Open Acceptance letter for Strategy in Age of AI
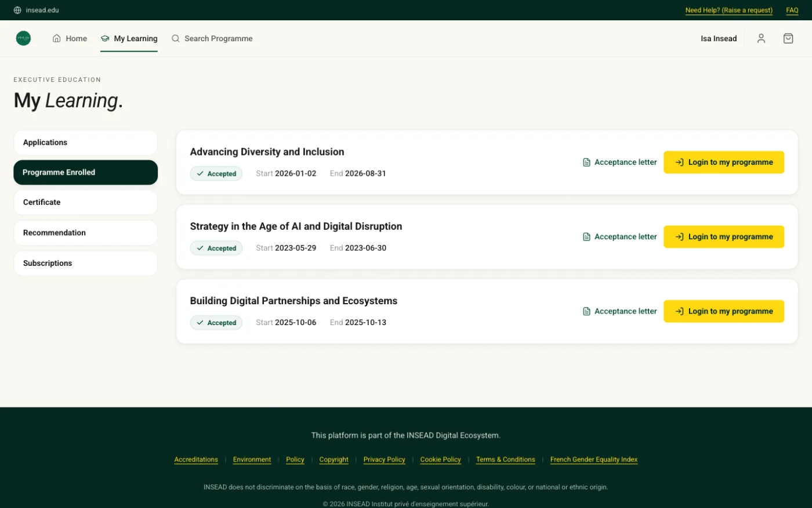 tap(619, 237)
